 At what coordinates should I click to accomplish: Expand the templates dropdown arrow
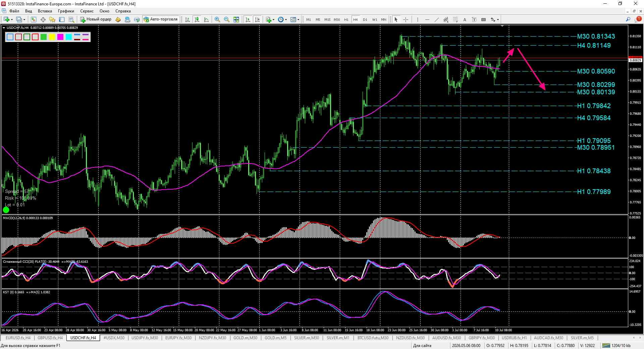click(x=298, y=19)
